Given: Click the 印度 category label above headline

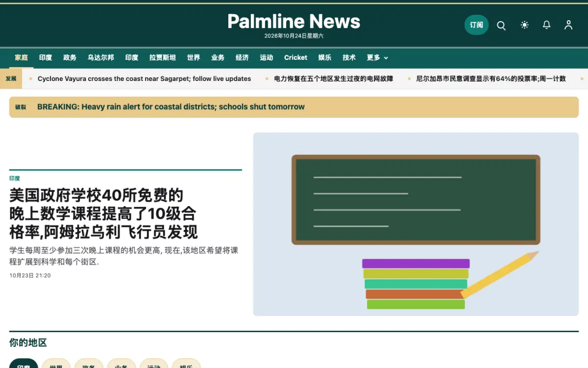Looking at the screenshot, I should point(15,179).
